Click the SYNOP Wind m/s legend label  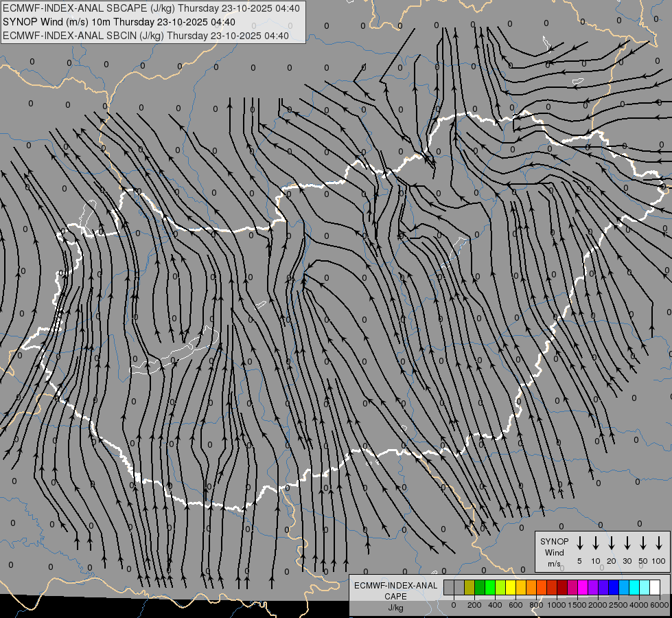tap(554, 552)
